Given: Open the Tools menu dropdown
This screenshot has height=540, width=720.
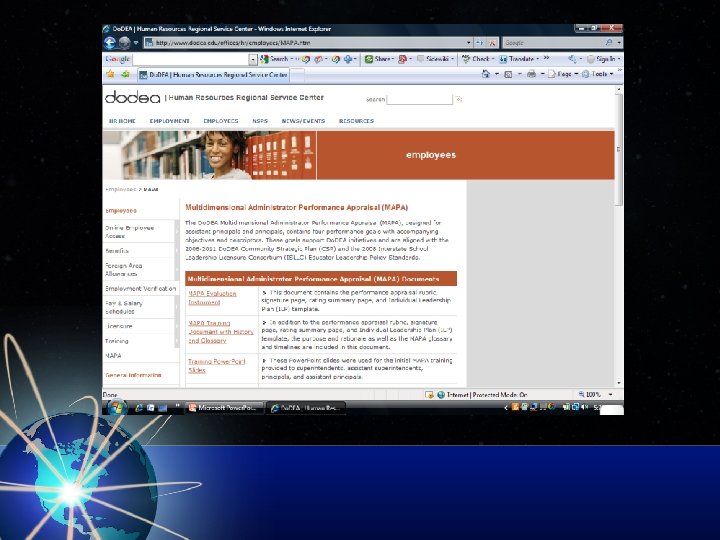Looking at the screenshot, I should pos(598,74).
